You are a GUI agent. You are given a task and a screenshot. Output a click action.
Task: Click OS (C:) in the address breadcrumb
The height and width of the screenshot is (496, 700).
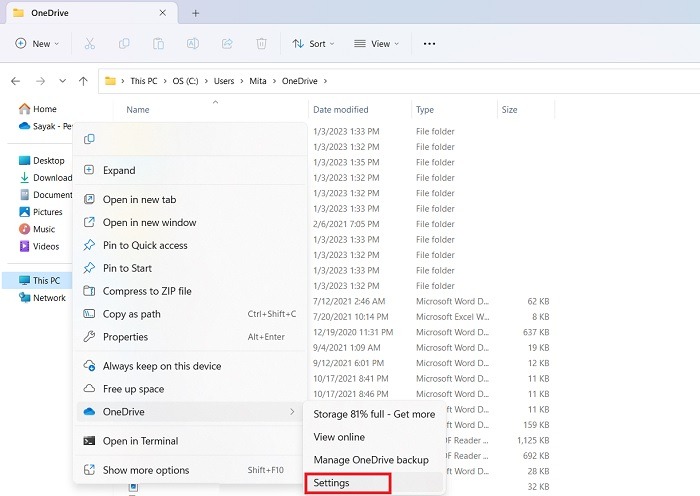[185, 81]
